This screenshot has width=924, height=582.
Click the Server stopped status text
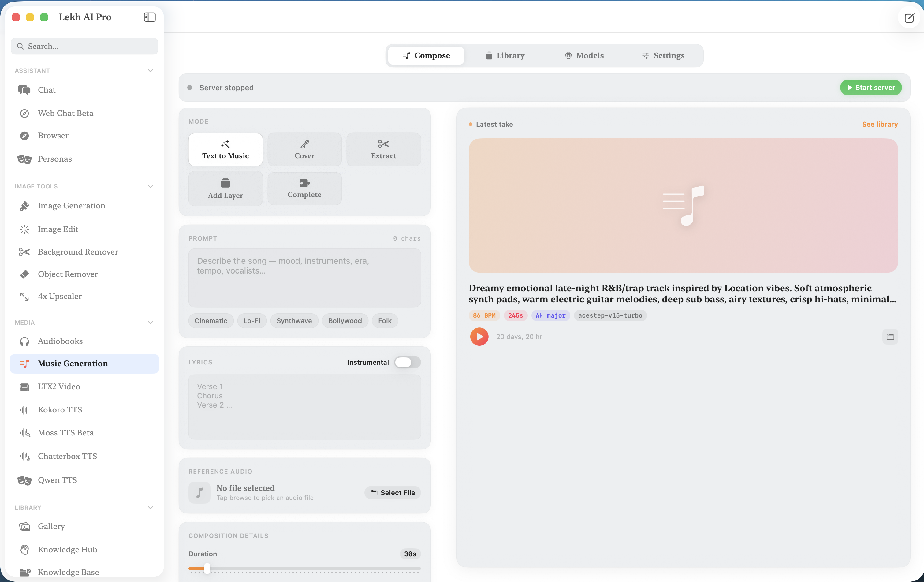pyautogui.click(x=226, y=88)
